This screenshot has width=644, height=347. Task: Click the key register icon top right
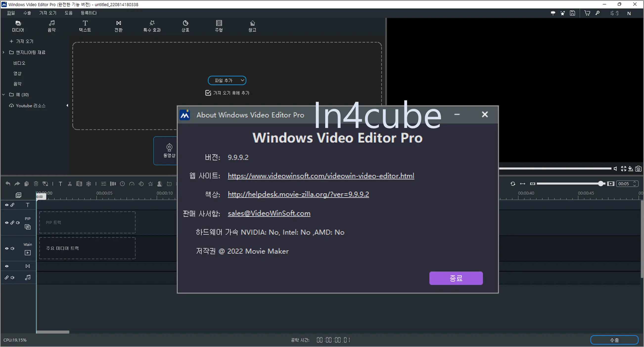(598, 13)
